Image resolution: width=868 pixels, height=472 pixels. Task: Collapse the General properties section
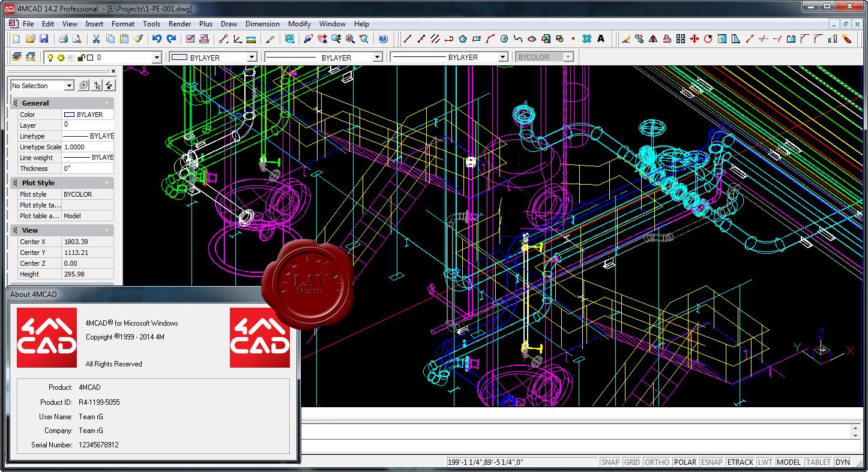tap(107, 103)
